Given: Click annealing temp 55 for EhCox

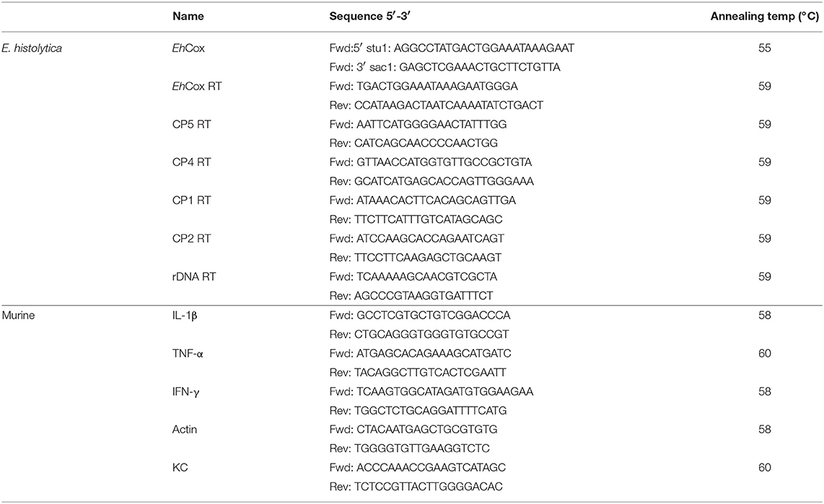Looking at the screenshot, I should click(x=765, y=48).
